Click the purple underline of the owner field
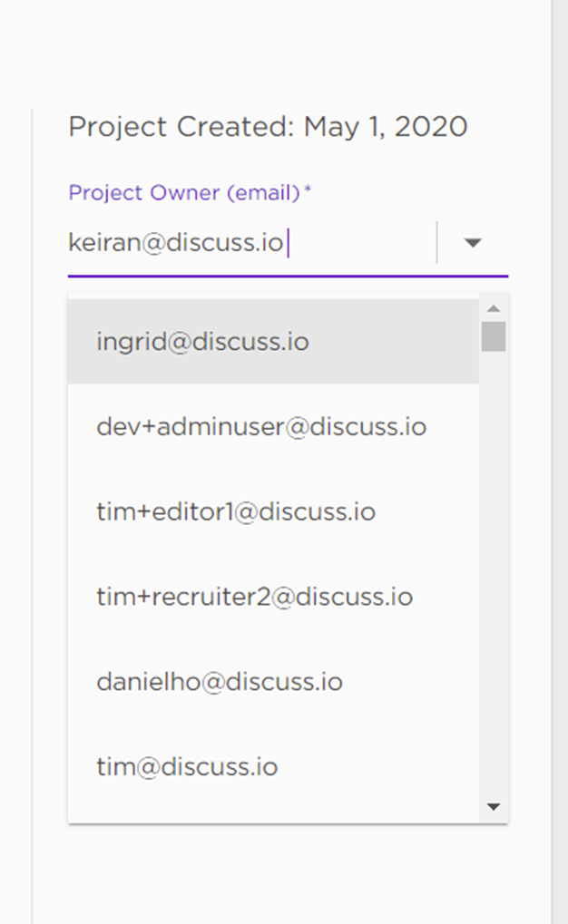This screenshot has width=568, height=924. tap(288, 275)
